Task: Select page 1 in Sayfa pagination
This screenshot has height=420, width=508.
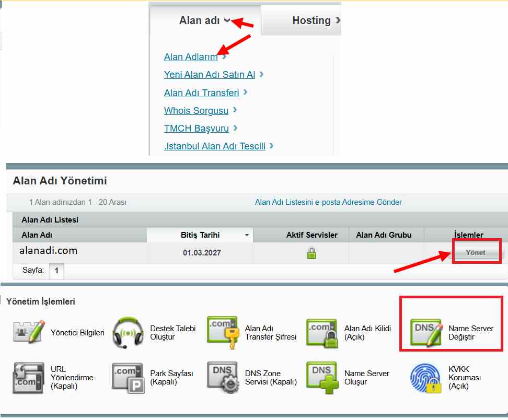Action: coord(56,271)
